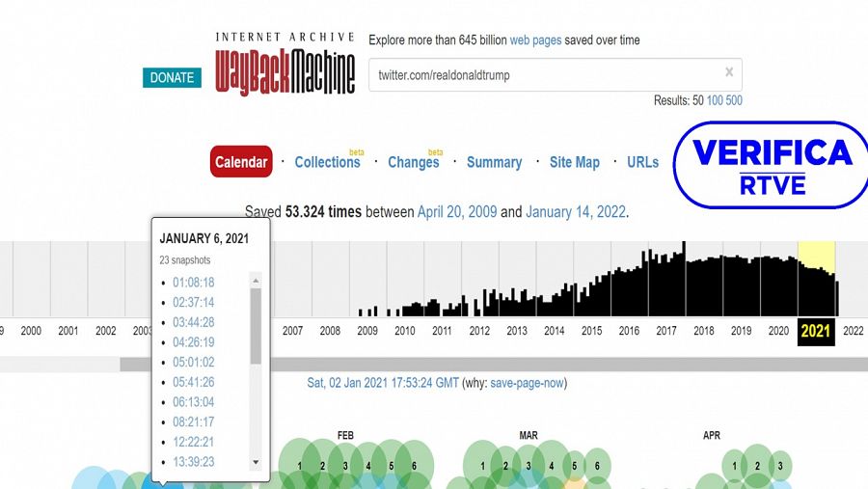This screenshot has height=489, width=868.
Task: Set results count to 100
Action: (715, 100)
